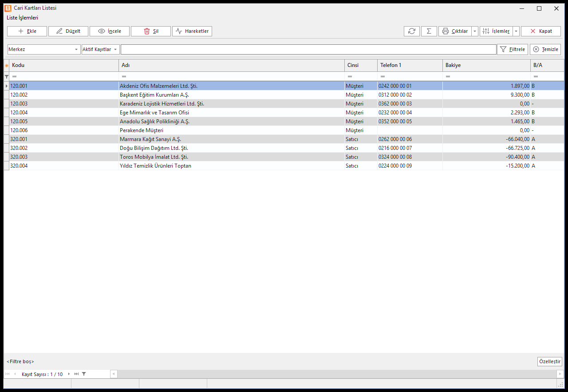The image size is (568, 392).
Task: Click the filter icon beside record count
Action: 84,374
